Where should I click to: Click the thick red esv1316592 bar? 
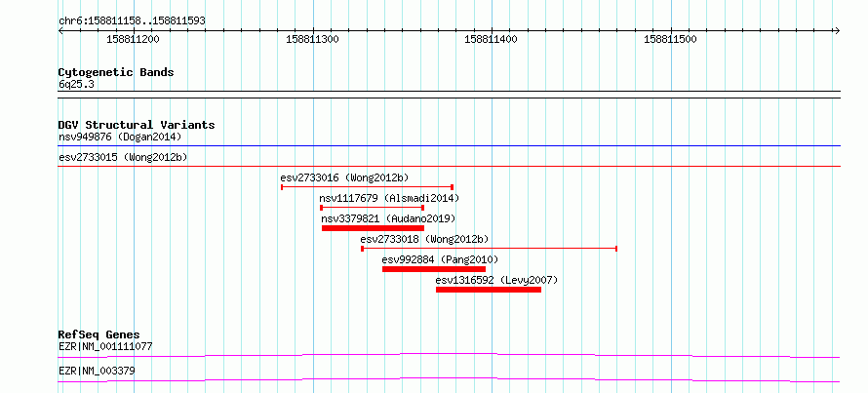coord(489,290)
